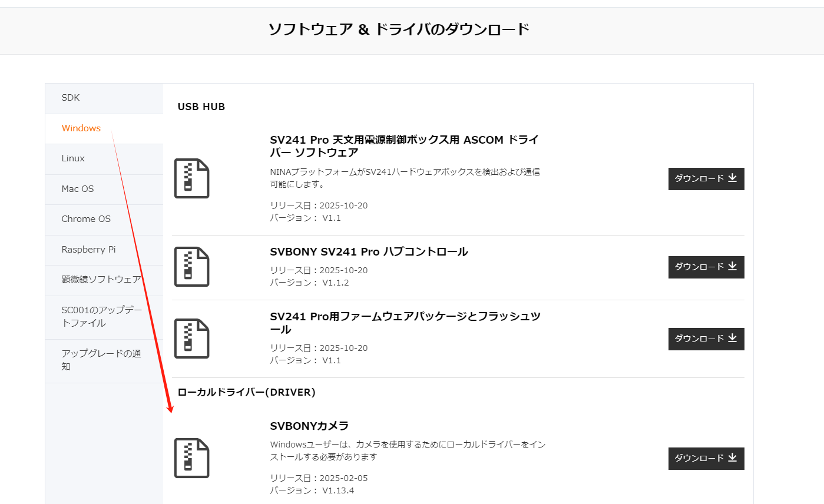Select アップグレードの通知 in sidebar
Viewport: 824px width, 504px height.
point(101,360)
